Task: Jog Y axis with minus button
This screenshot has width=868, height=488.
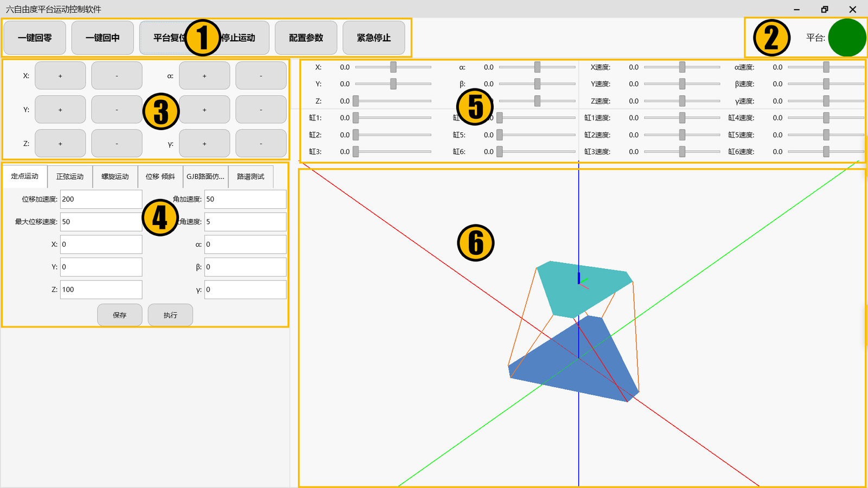Action: pos(117,110)
